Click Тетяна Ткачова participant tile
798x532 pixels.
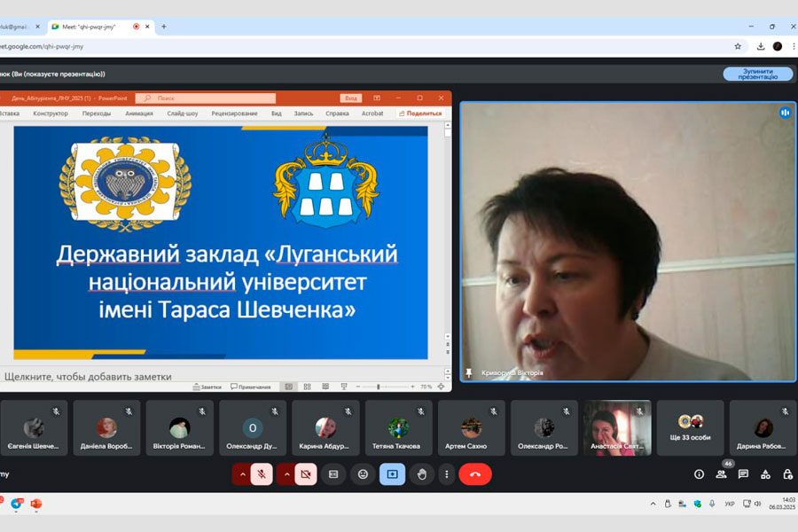tap(398, 427)
